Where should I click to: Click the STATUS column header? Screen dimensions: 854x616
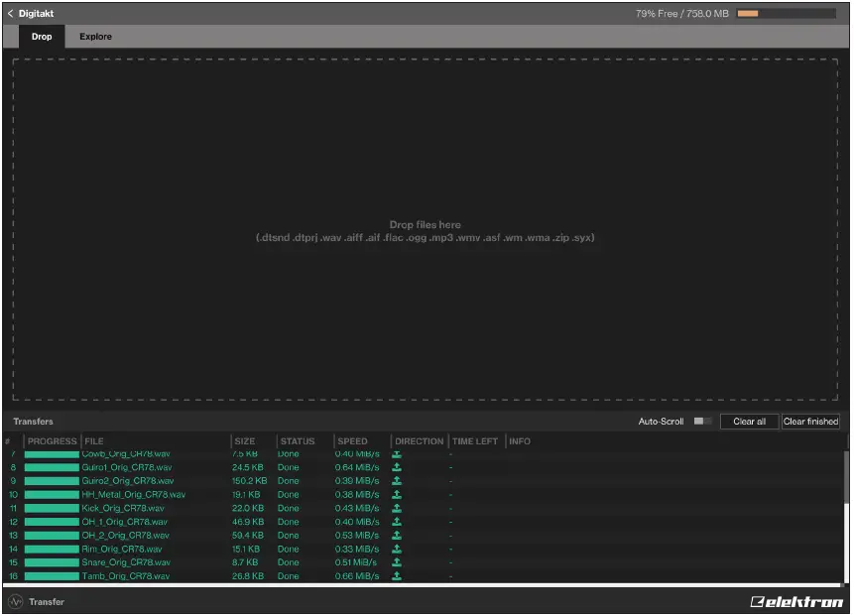pyautogui.click(x=296, y=440)
